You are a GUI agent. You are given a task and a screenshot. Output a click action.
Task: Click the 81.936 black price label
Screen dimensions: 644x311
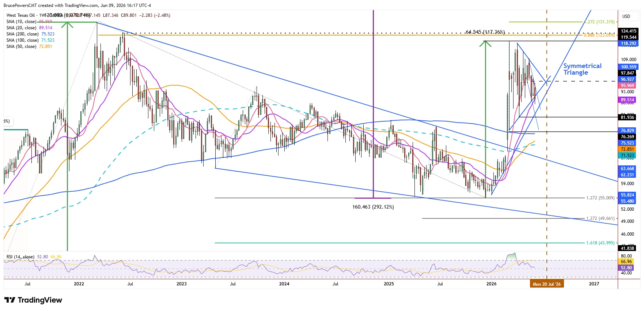(x=628, y=117)
